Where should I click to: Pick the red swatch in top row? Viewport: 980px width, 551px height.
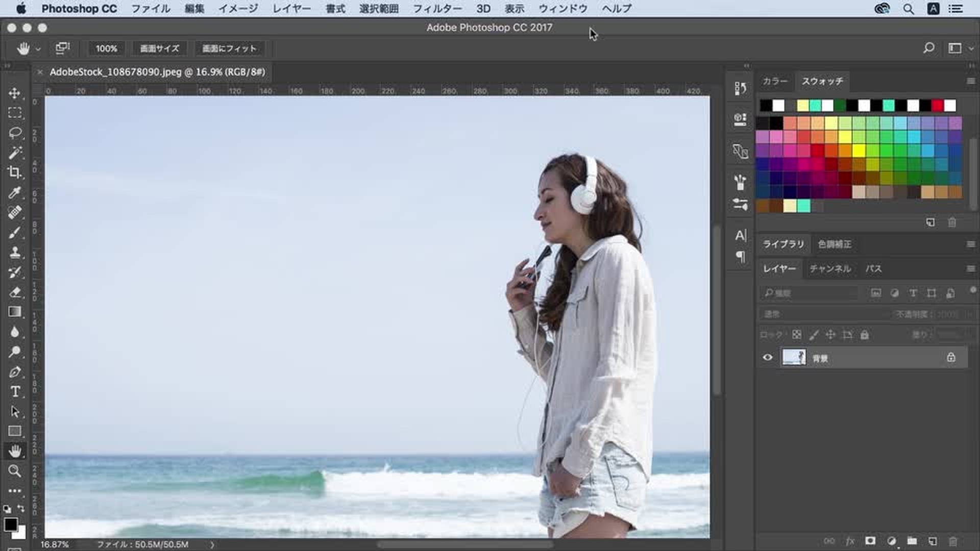pyautogui.click(x=937, y=106)
